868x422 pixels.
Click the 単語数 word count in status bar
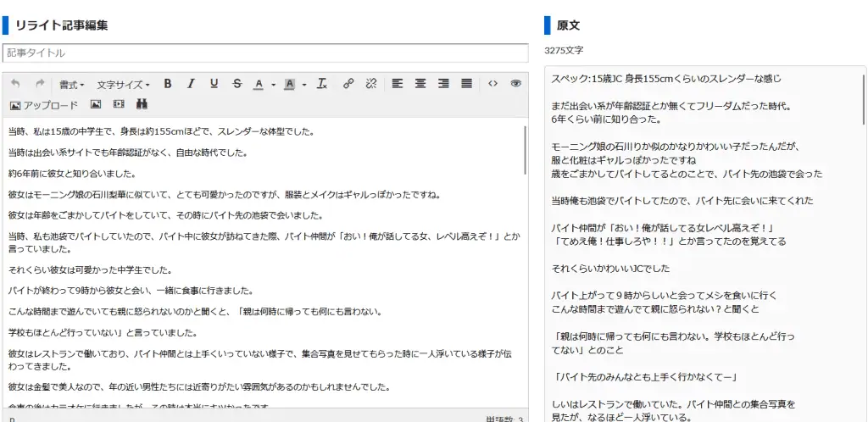coord(504,419)
